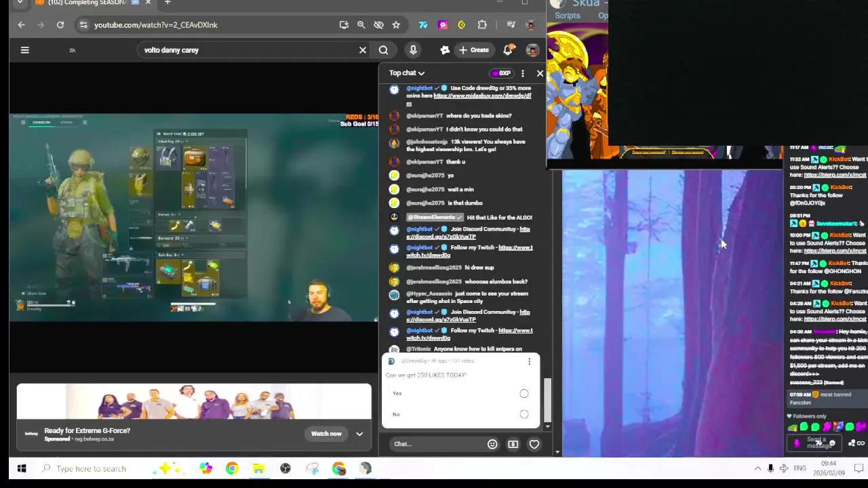Image resolution: width=868 pixels, height=488 pixels.
Task: Clear the YouTube search box text
Action: coord(363,50)
